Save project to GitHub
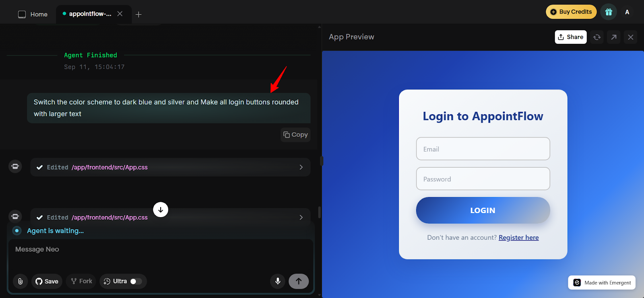The height and width of the screenshot is (298, 644). (x=47, y=281)
